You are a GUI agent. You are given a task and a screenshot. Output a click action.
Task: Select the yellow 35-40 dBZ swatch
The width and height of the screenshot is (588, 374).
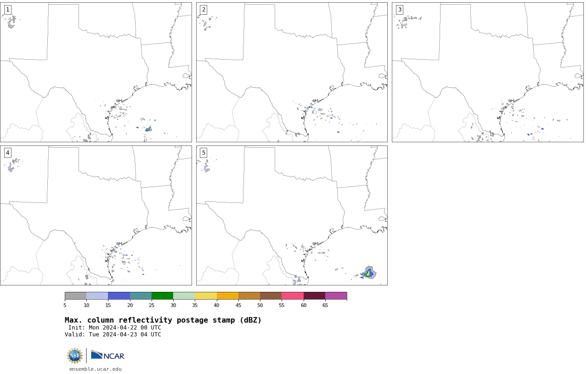(206, 296)
